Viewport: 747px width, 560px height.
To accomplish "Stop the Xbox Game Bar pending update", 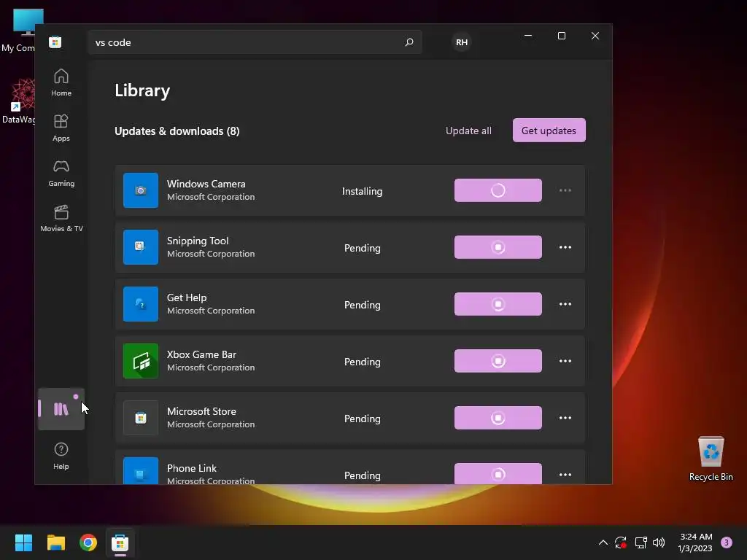I will (498, 361).
